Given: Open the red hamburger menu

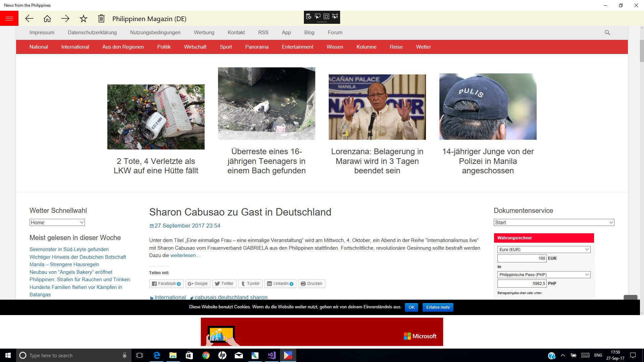Looking at the screenshot, I should pos(9,18).
